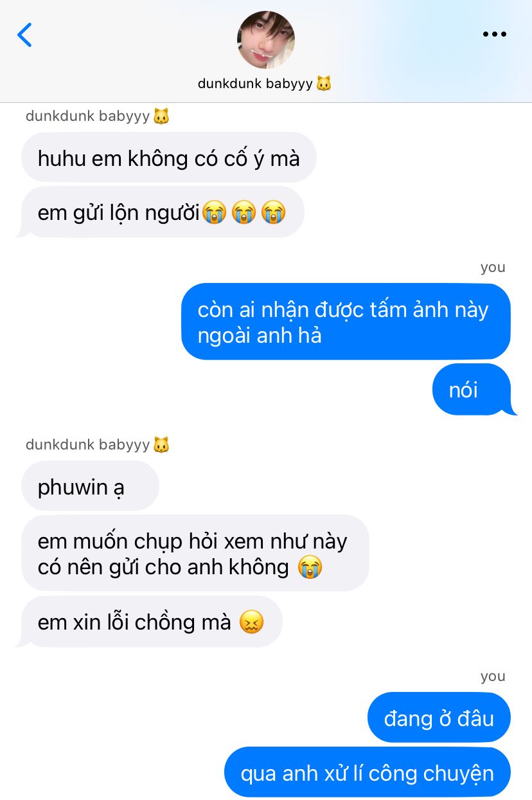Tap the "em gửi lộn người" message bubble
Screen dimensions: 532x800
163,212
